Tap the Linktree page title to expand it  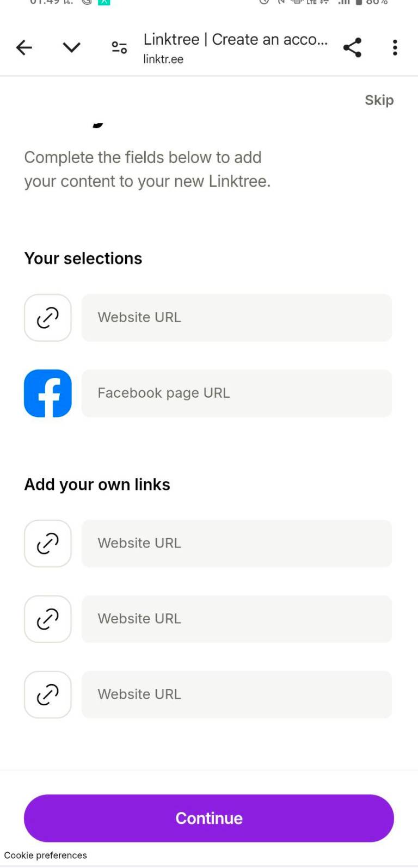[235, 39]
